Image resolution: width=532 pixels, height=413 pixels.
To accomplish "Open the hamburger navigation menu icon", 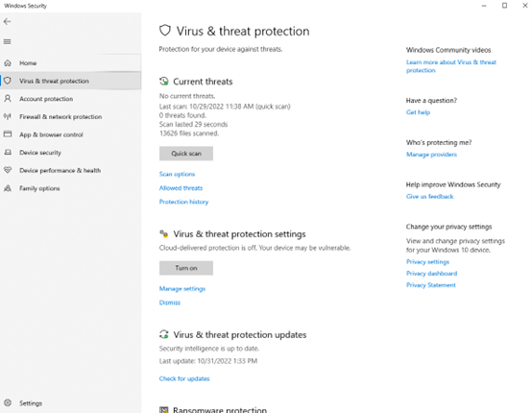I will point(7,41).
